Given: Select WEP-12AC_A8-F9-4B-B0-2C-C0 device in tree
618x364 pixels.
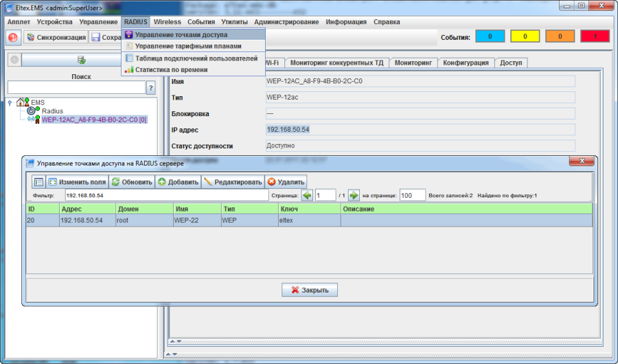Looking at the screenshot, I should 94,120.
